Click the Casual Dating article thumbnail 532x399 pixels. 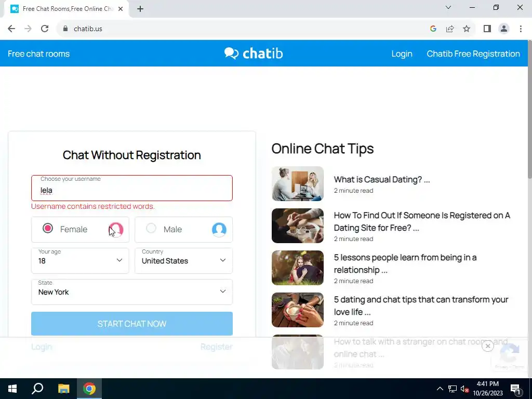[298, 183]
